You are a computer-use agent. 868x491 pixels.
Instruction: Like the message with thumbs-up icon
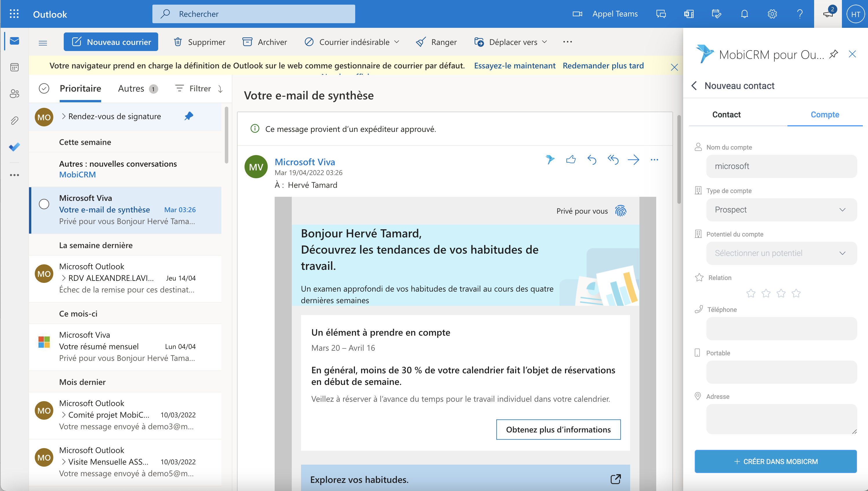571,159
